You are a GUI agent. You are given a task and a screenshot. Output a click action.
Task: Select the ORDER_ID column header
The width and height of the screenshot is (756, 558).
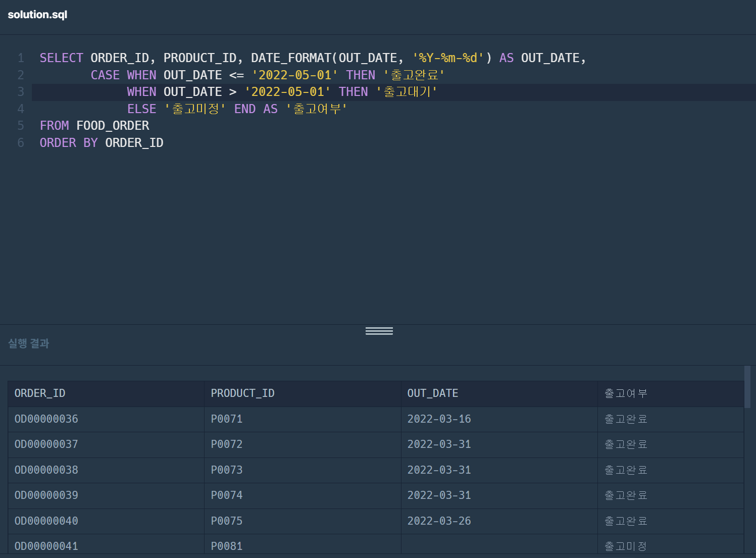39,393
